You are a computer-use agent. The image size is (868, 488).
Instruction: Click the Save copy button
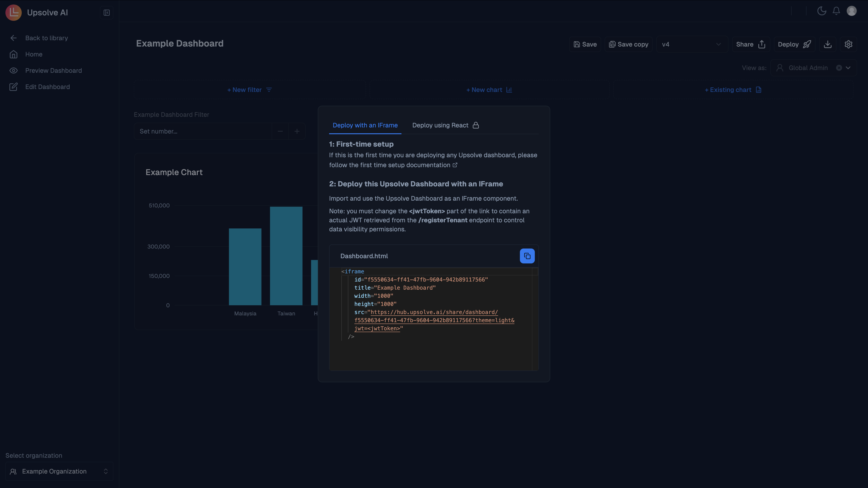tap(628, 45)
